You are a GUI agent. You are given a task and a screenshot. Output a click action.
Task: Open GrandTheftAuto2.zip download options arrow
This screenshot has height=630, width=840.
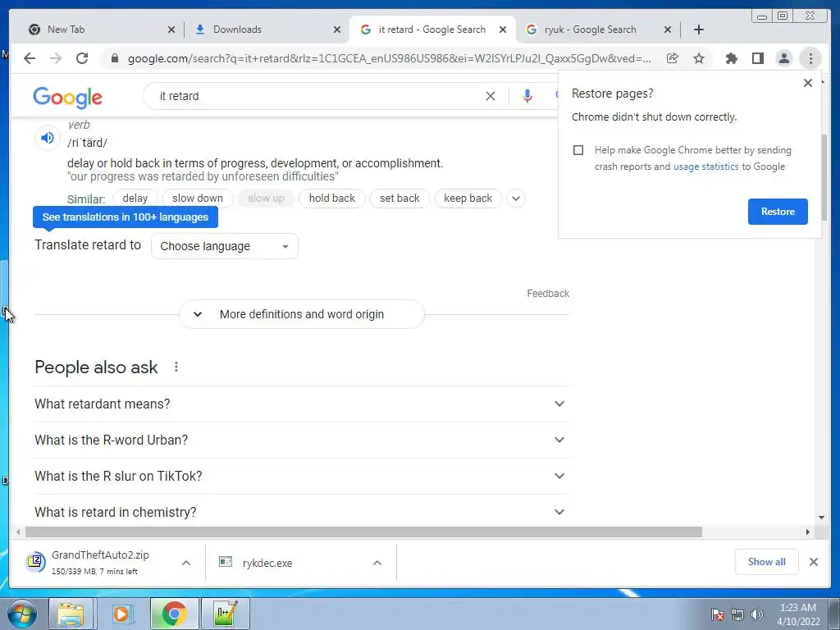point(186,563)
